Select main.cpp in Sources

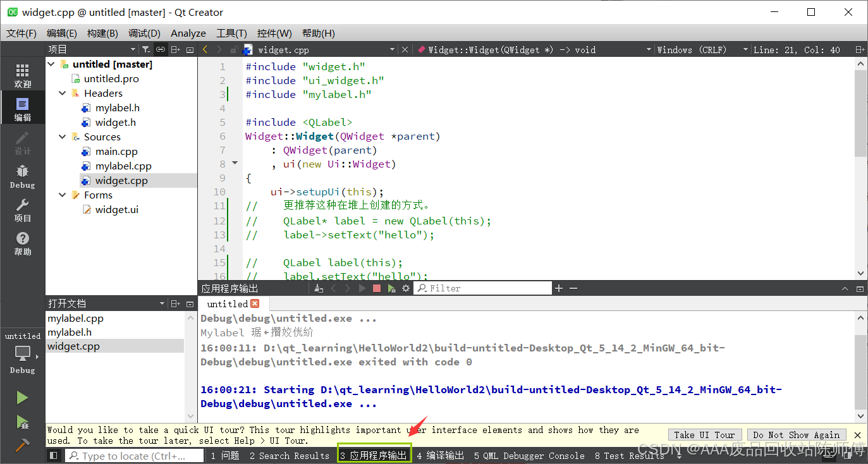click(x=116, y=152)
